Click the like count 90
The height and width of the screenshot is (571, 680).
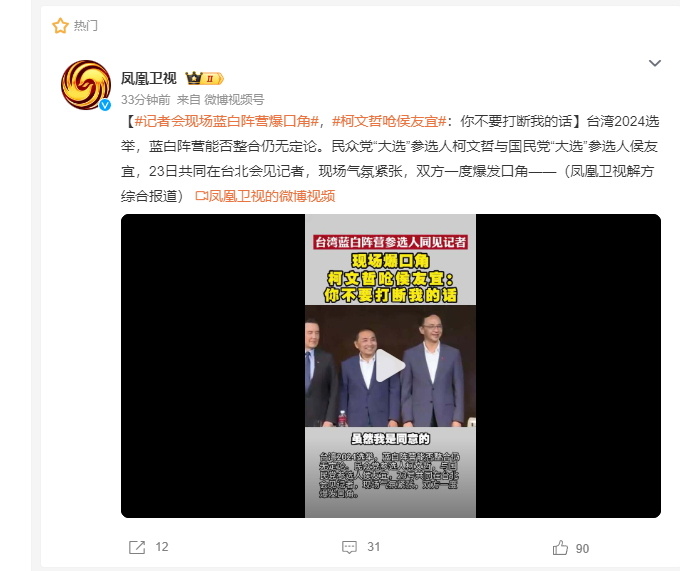pos(582,549)
